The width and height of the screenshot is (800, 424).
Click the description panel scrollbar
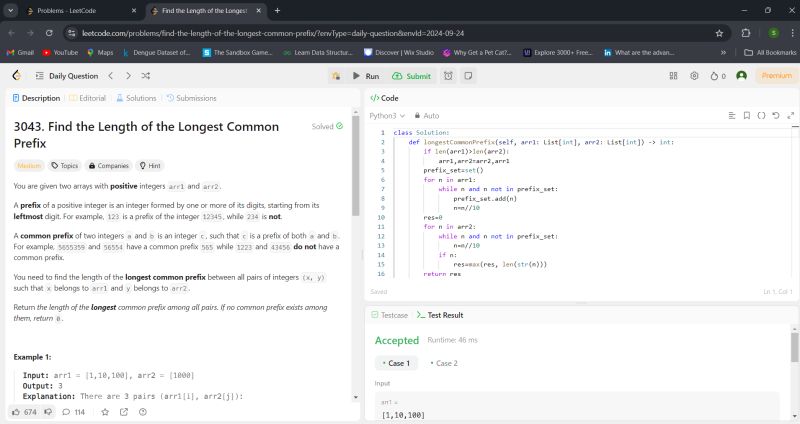coord(356,166)
